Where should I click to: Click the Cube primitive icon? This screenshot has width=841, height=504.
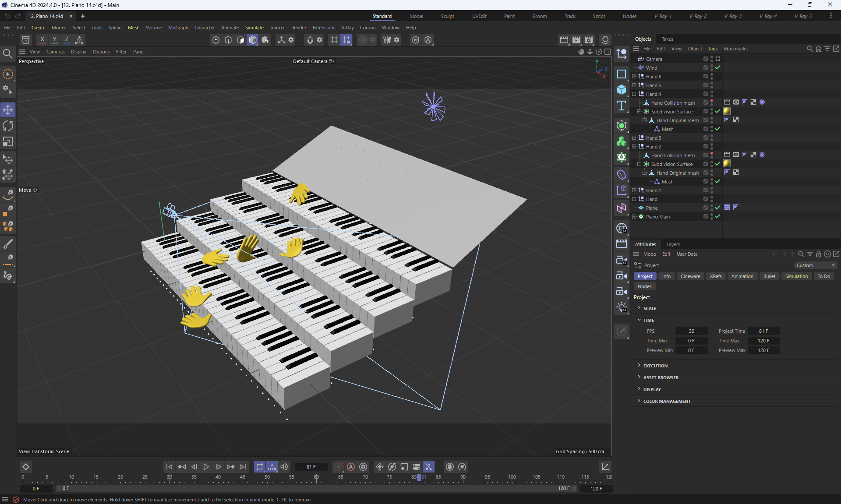pyautogui.click(x=621, y=90)
